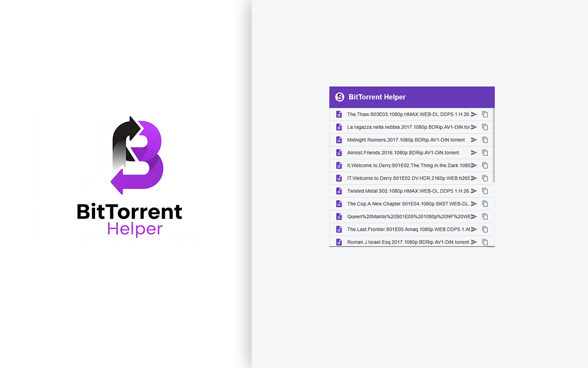Copy the Almost.Friends.2016 torrent link

coord(485,153)
